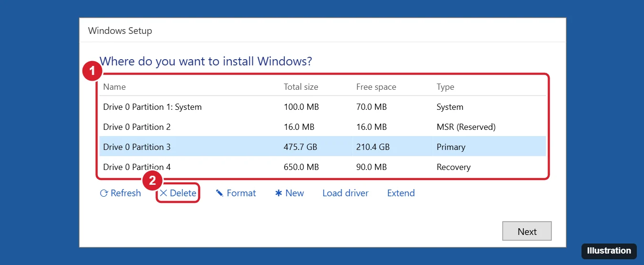Click the System type cell
The height and width of the screenshot is (265, 644).
[450, 107]
